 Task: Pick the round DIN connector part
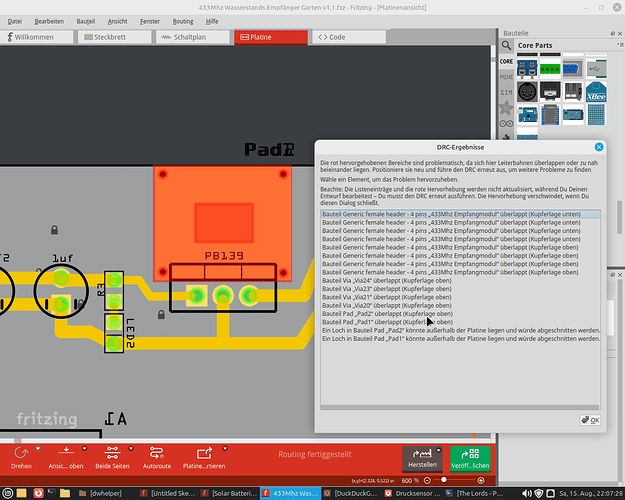527,92
